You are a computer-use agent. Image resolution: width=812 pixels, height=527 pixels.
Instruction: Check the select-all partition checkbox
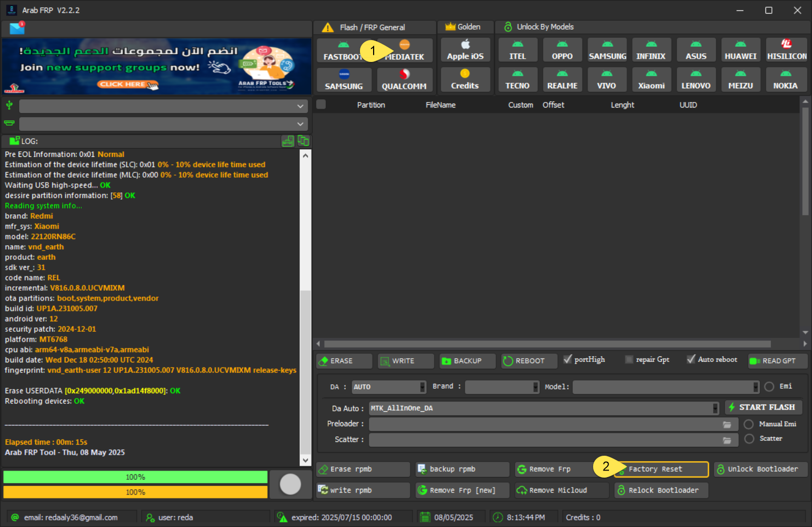[322, 104]
